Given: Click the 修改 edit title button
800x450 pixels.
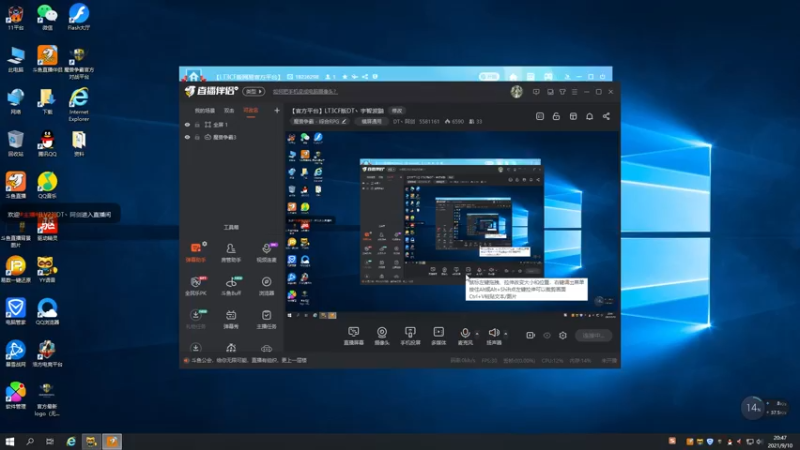Looking at the screenshot, I should [x=397, y=110].
